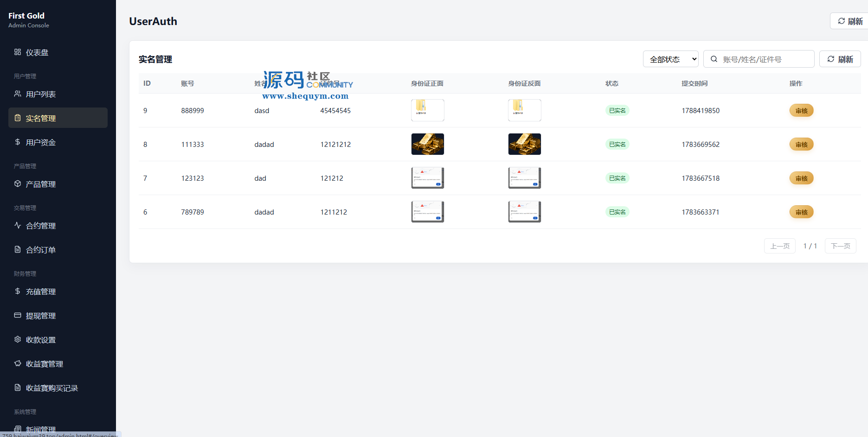The height and width of the screenshot is (437, 868).
Task: Select 实名管理 in the sidebar
Action: click(x=58, y=118)
